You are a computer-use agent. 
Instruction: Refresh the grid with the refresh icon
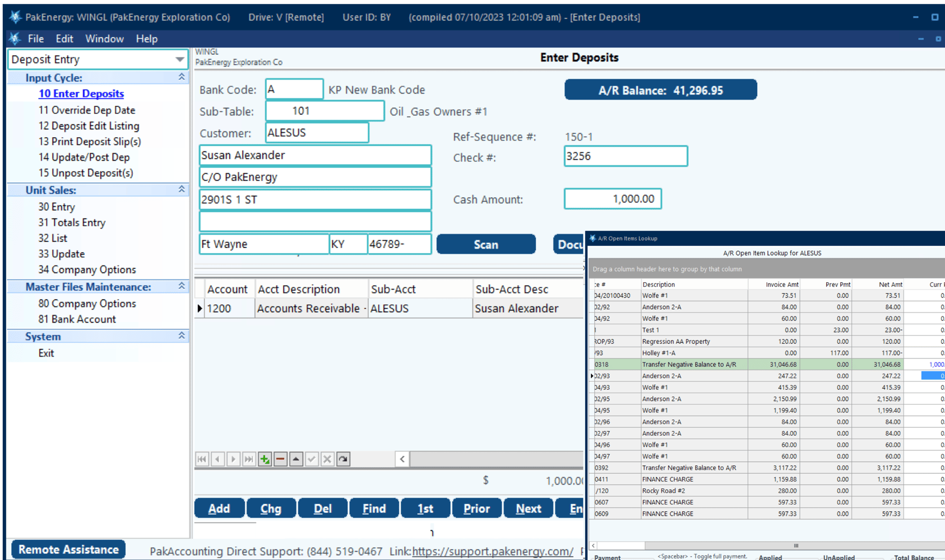click(342, 459)
